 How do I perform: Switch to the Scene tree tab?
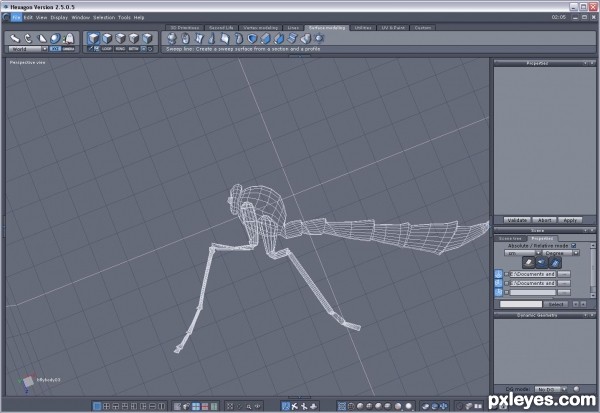[510, 238]
